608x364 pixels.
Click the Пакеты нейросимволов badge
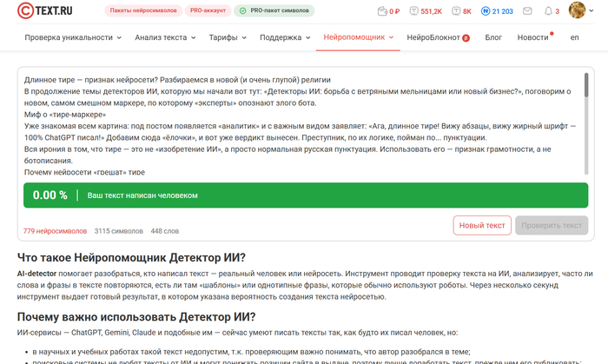coord(143,10)
